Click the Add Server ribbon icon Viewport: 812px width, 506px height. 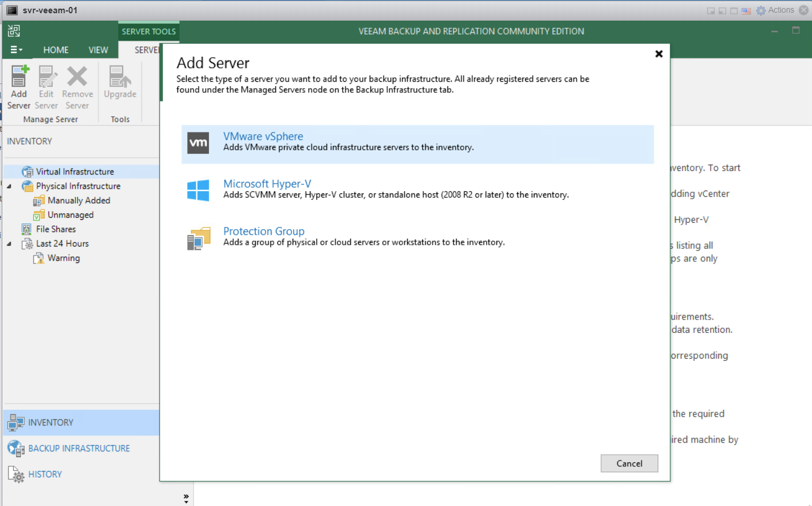[20, 76]
